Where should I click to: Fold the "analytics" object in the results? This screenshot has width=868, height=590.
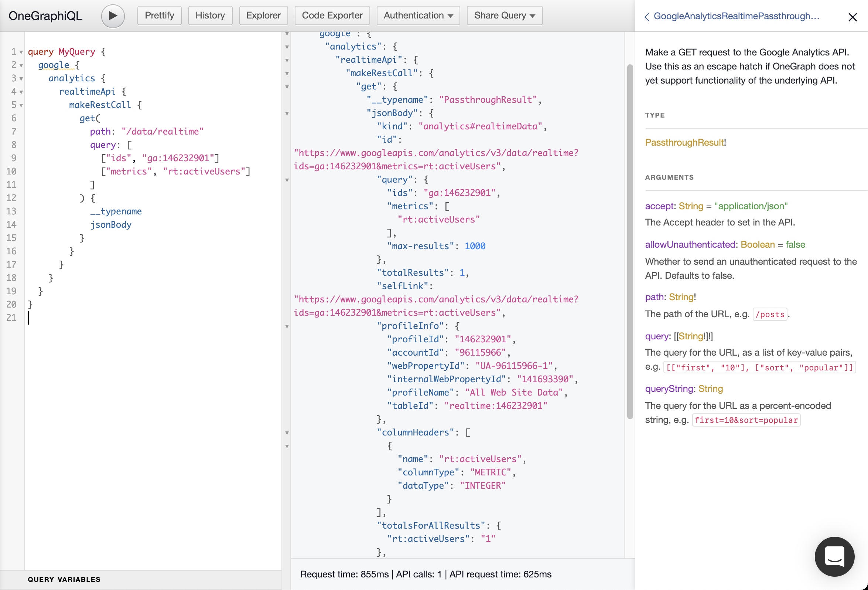287,47
